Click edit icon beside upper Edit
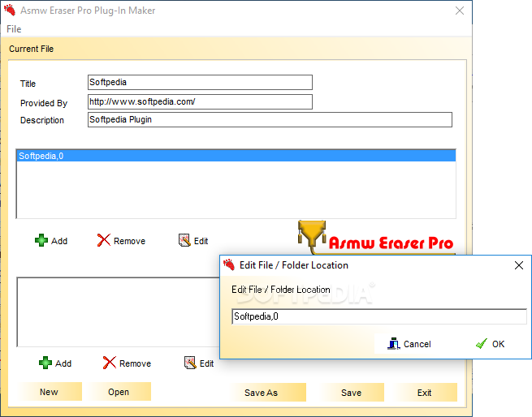 [x=184, y=240]
